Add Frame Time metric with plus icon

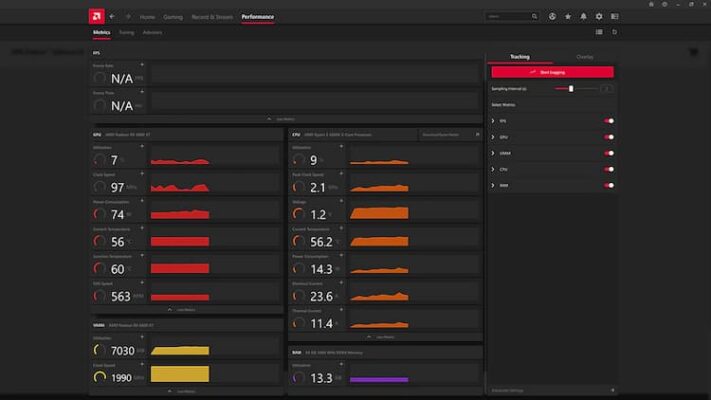tap(142, 92)
